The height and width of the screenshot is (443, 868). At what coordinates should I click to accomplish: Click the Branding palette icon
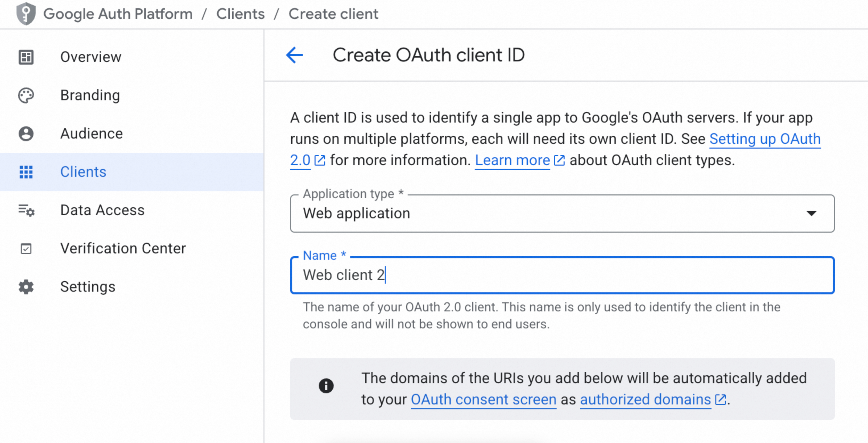pyautogui.click(x=26, y=95)
